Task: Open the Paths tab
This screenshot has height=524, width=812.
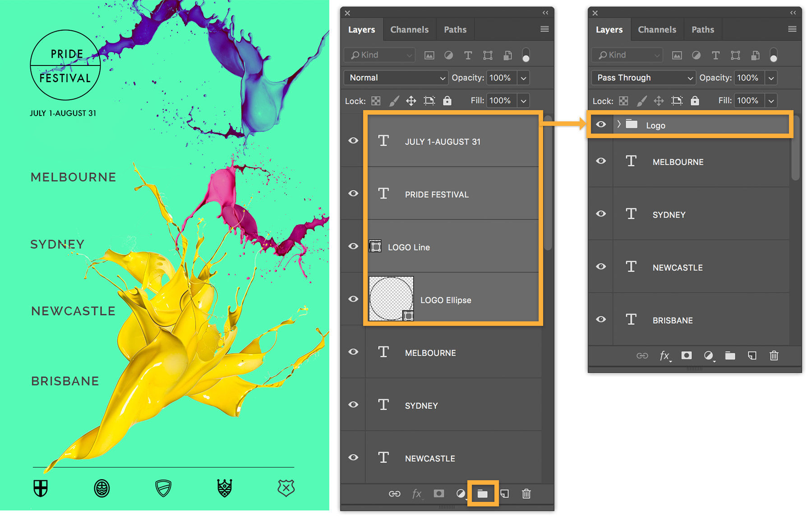Action: (455, 29)
